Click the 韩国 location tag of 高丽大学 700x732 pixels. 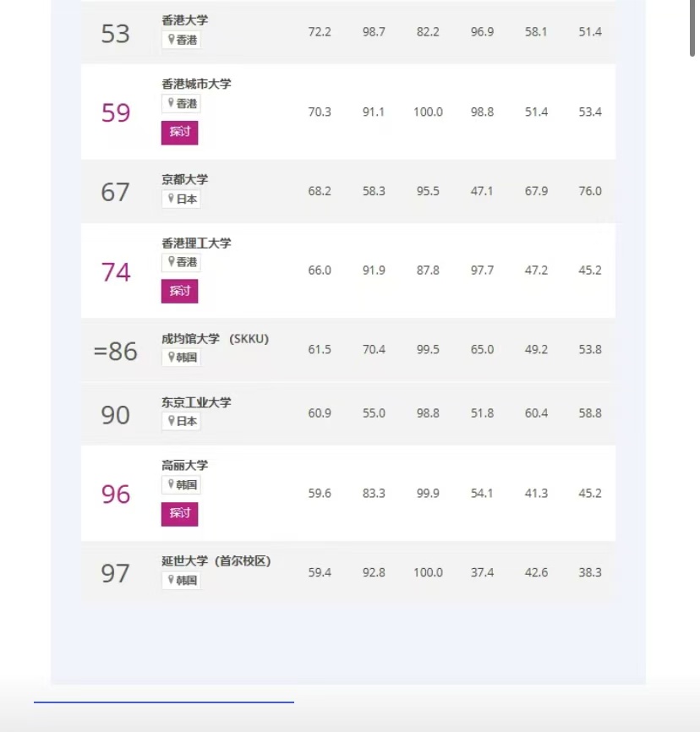click(x=182, y=484)
